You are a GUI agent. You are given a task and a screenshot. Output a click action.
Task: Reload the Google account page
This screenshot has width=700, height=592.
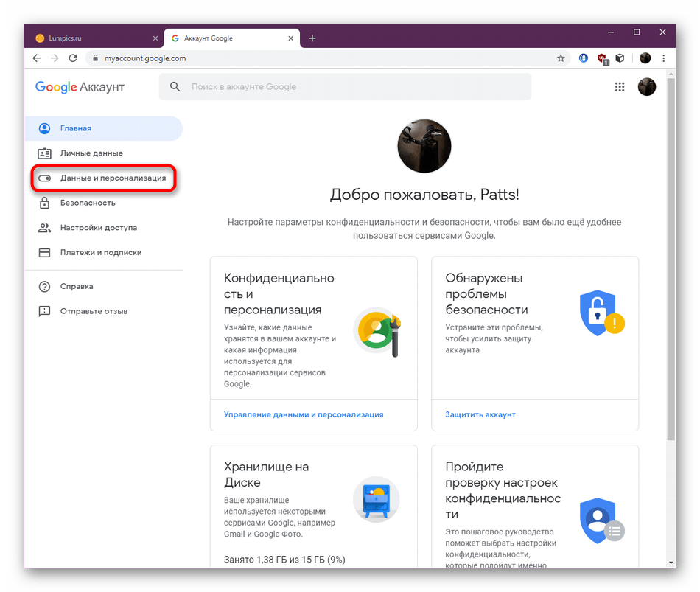[73, 58]
